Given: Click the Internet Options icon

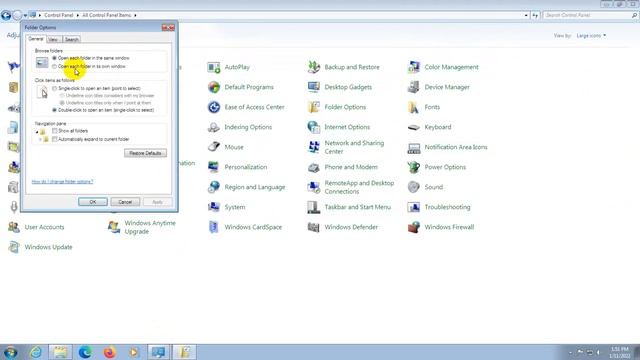Looking at the screenshot, I should 314,127.
